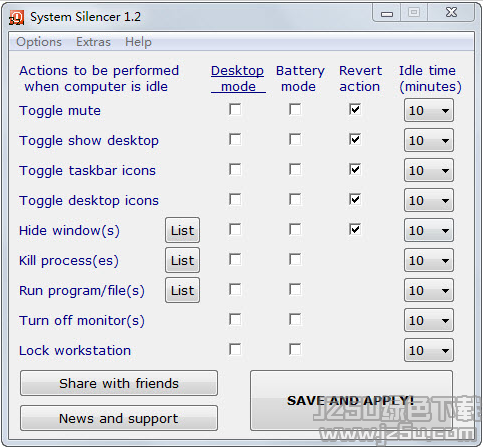Click the "Idle time (minutes)" column label
This screenshot has height=447, width=483.
click(430, 79)
